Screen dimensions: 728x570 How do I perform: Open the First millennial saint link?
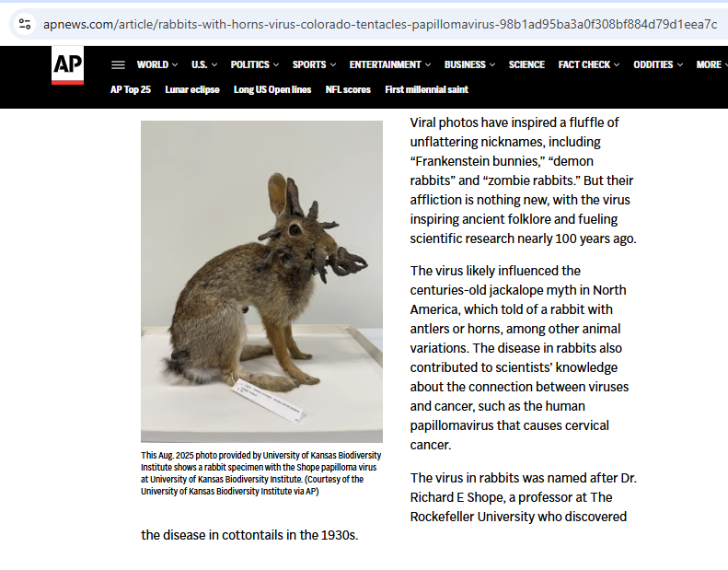[x=427, y=89]
